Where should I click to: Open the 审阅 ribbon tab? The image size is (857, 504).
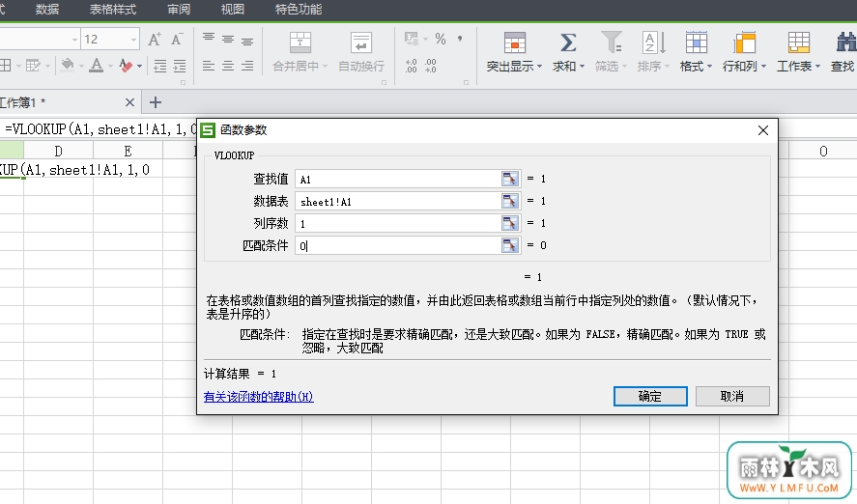pos(179,10)
